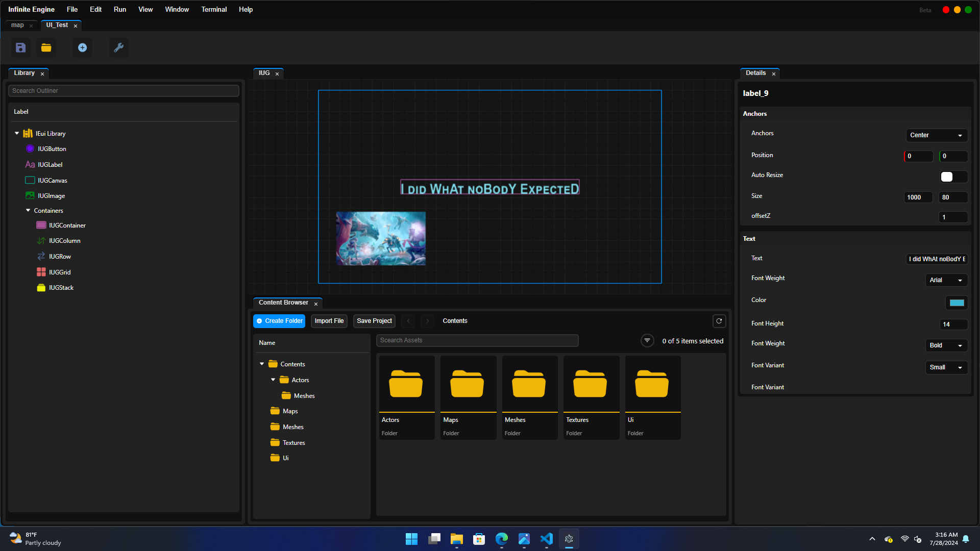Click the refresh icon in Content Browser
Viewport: 980px width, 551px height.
pyautogui.click(x=719, y=321)
